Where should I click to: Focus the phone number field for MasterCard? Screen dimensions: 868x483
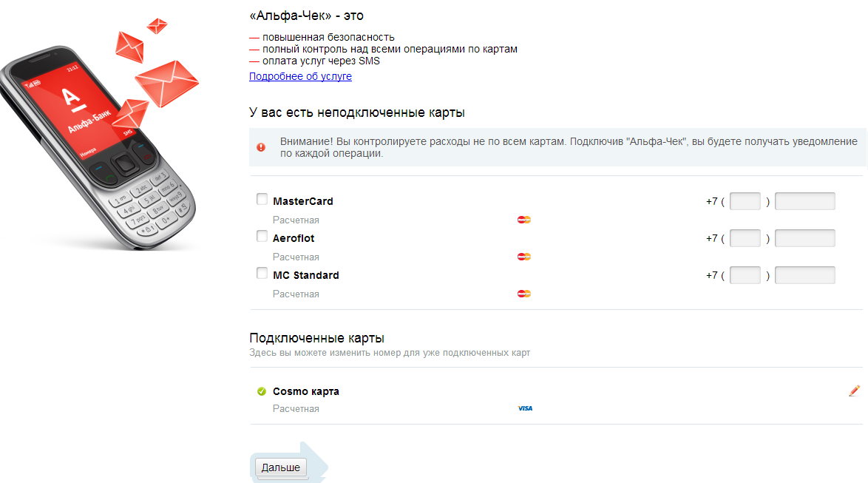pyautogui.click(x=805, y=201)
